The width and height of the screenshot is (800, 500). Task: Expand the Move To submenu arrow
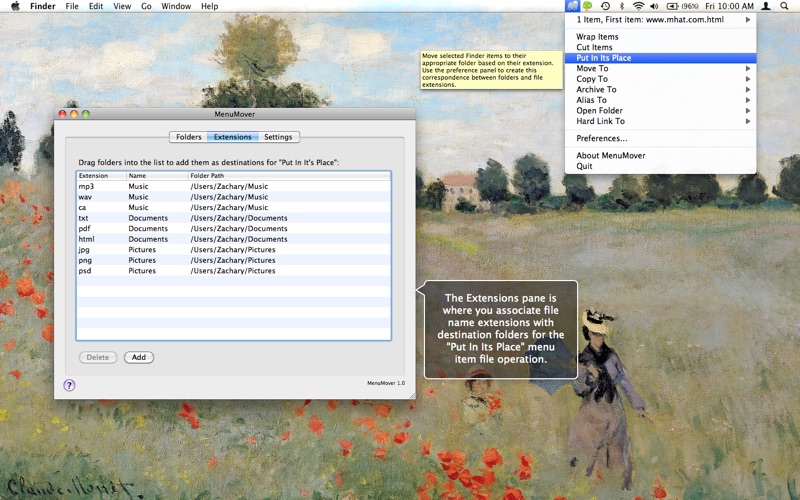point(748,68)
